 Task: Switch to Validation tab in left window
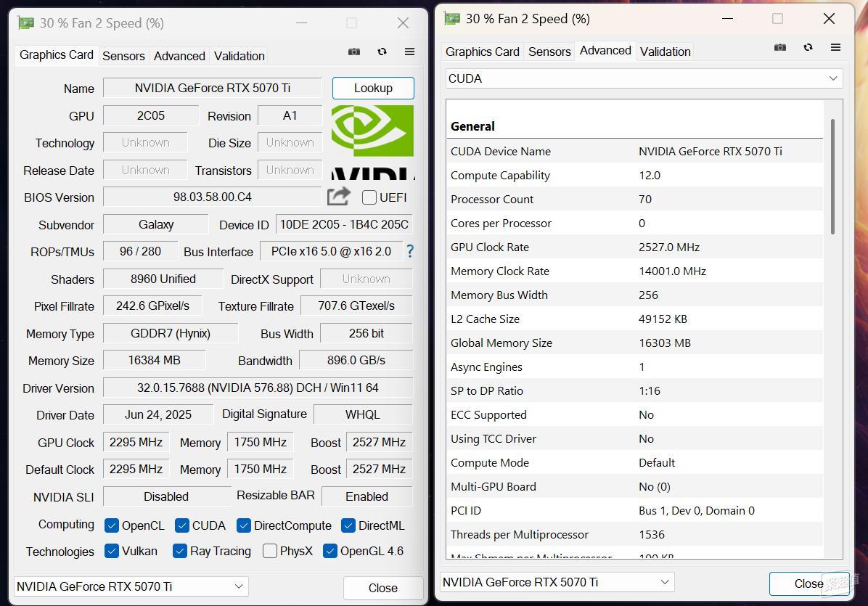239,56
